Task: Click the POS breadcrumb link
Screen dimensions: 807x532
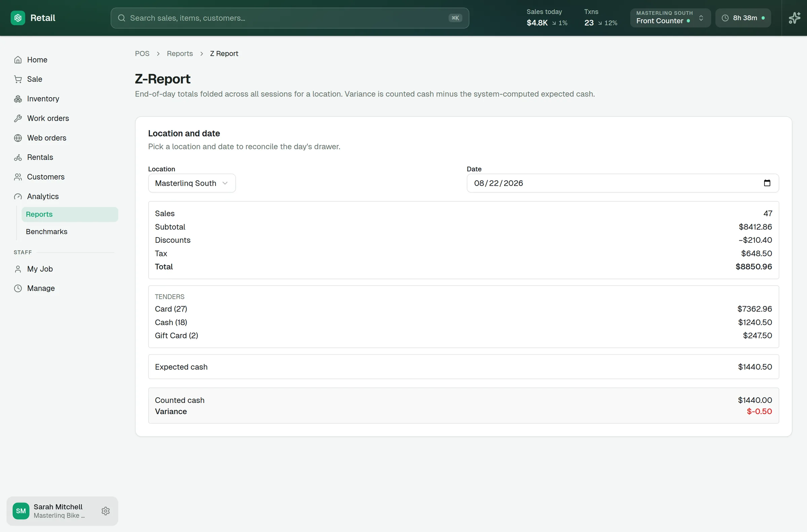Action: pyautogui.click(x=142, y=54)
